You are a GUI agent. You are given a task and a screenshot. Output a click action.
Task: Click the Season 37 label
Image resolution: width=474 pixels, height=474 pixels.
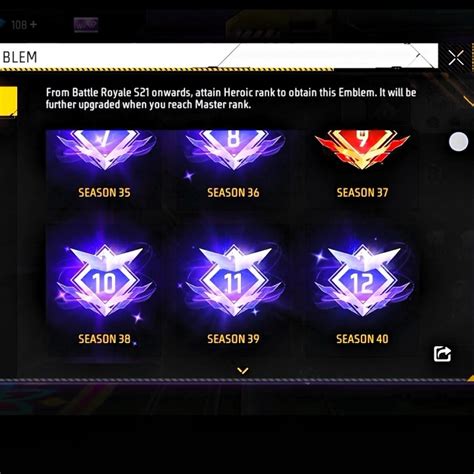point(362,192)
